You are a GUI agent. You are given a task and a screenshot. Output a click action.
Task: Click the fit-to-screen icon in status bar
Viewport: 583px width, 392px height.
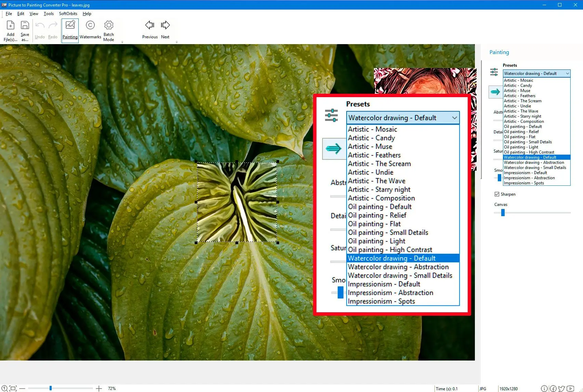13,388
